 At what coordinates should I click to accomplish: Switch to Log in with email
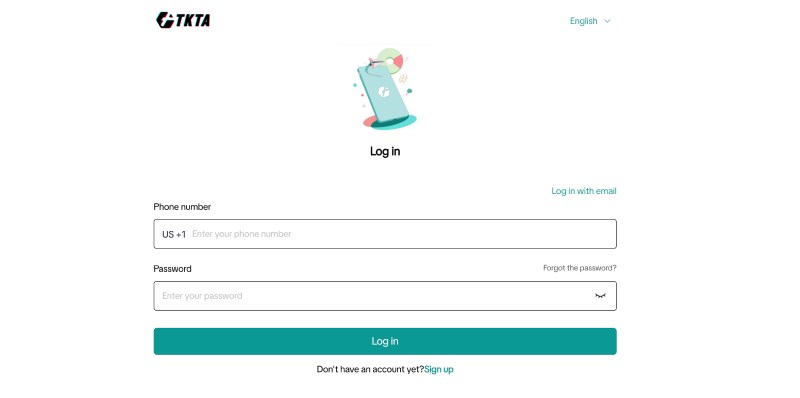click(584, 191)
